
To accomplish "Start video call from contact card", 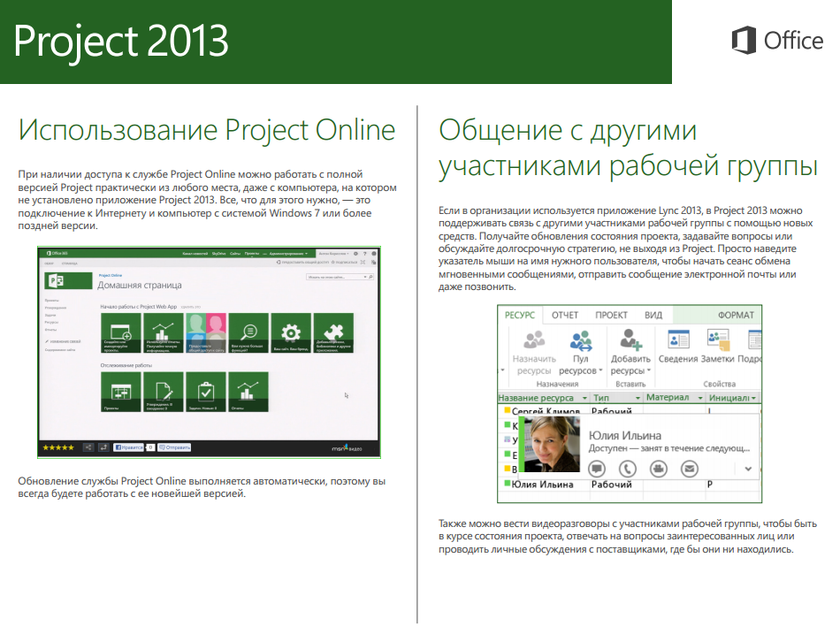I will pyautogui.click(x=659, y=469).
